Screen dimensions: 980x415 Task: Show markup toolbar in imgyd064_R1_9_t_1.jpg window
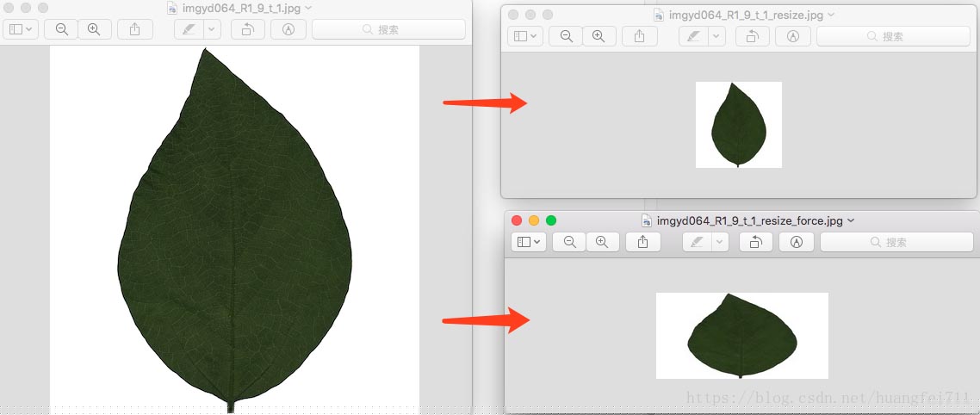click(x=288, y=29)
